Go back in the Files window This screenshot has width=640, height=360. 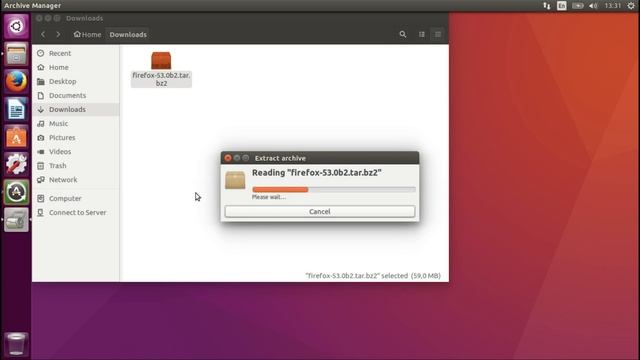click(x=43, y=34)
